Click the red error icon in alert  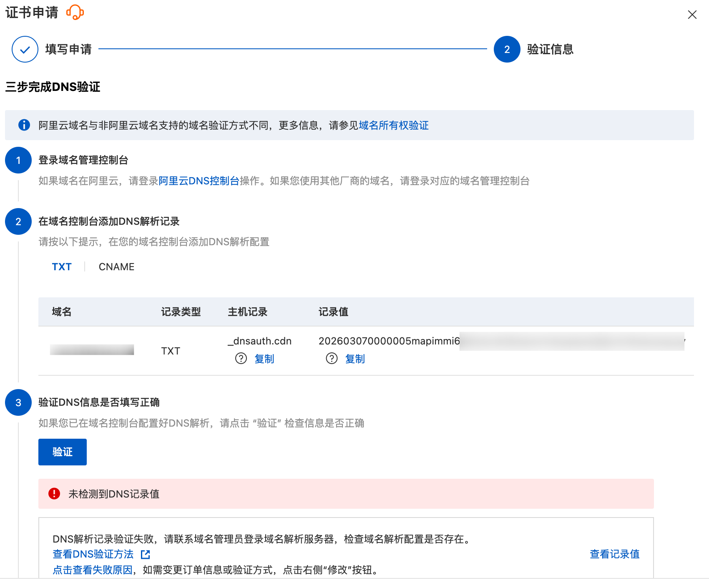coord(54,494)
